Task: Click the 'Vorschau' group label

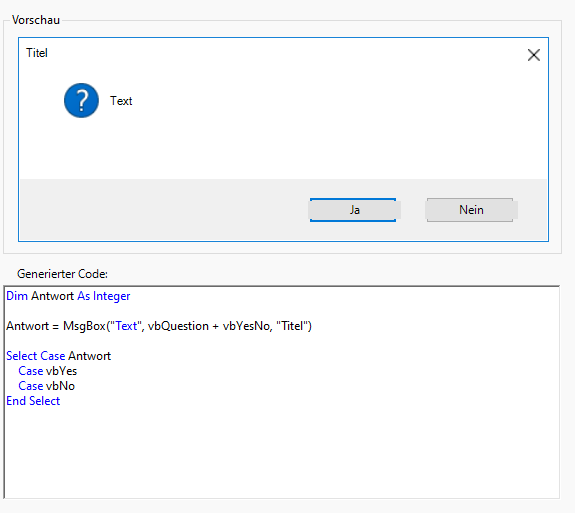Action: (x=36, y=20)
